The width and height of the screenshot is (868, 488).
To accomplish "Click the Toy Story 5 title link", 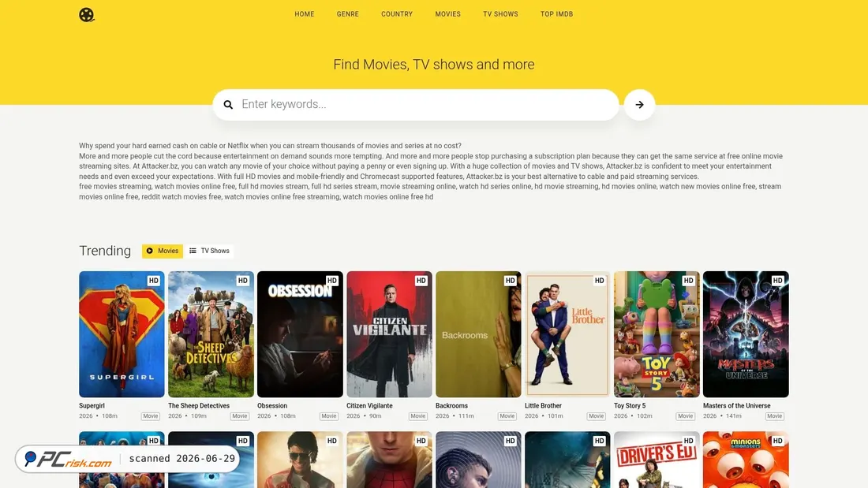I will [x=630, y=405].
